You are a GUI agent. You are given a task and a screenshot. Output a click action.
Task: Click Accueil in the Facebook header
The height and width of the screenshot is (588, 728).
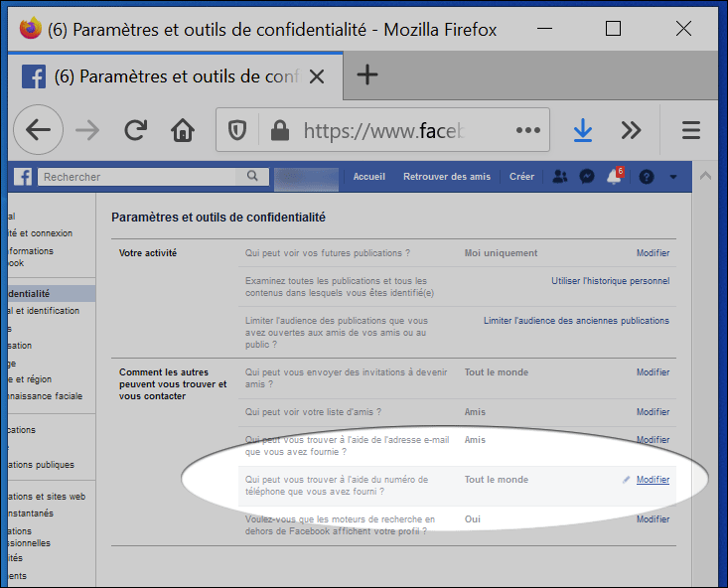coord(368,177)
